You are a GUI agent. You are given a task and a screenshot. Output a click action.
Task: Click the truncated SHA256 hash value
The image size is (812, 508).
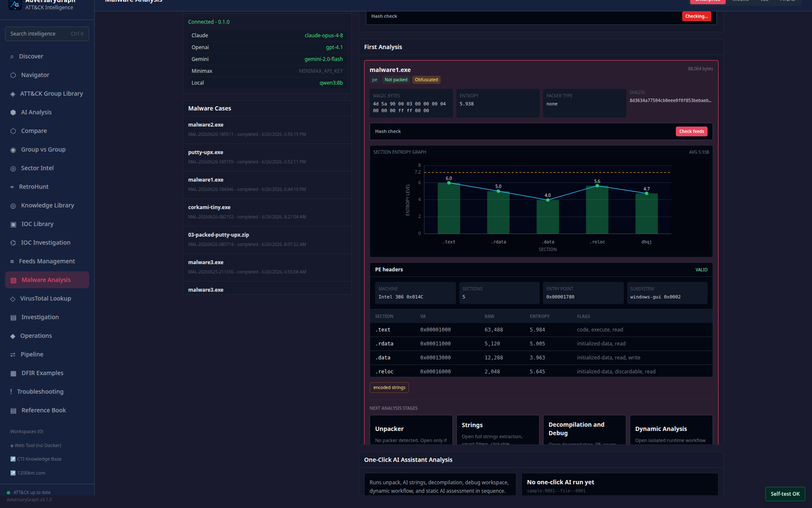coord(670,101)
